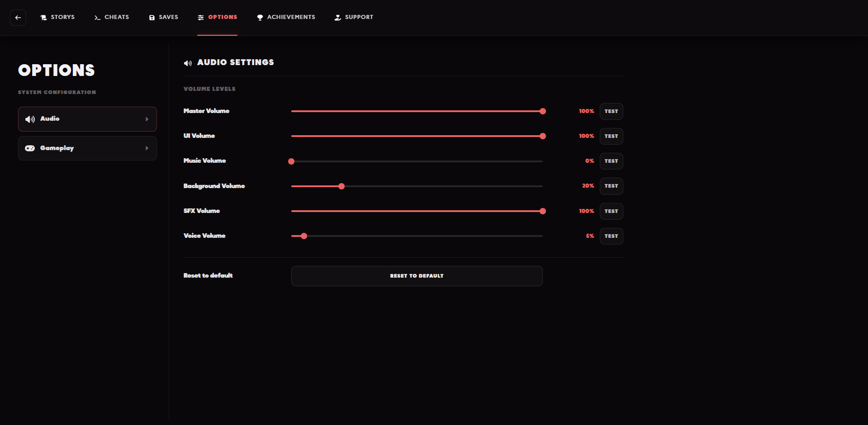Test the Voice Volume level
This screenshot has height=425, width=868.
pos(611,236)
